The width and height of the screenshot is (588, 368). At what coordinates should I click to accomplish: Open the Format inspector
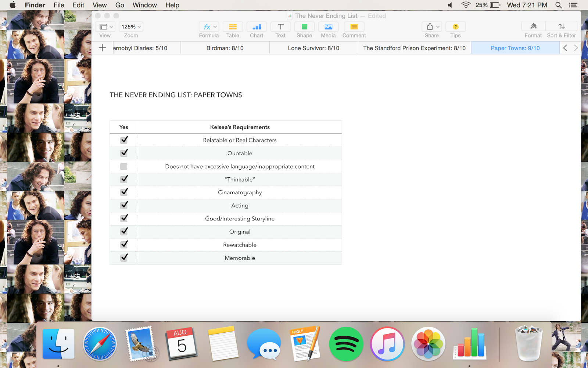(533, 26)
